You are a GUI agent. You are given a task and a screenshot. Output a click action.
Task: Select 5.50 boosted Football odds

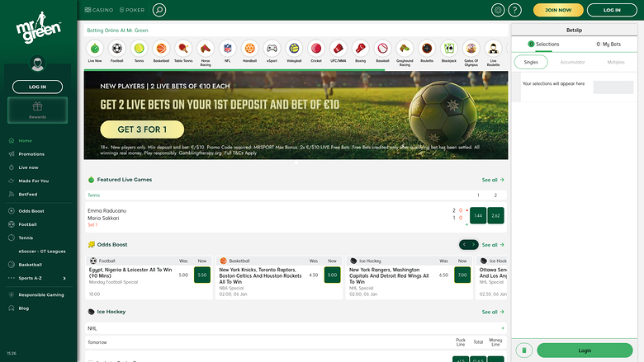click(x=202, y=275)
